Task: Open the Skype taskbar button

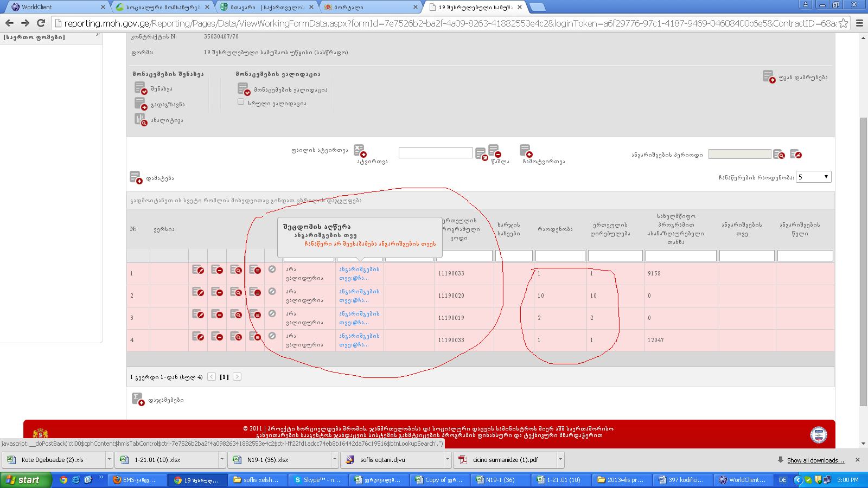Action: (317, 480)
